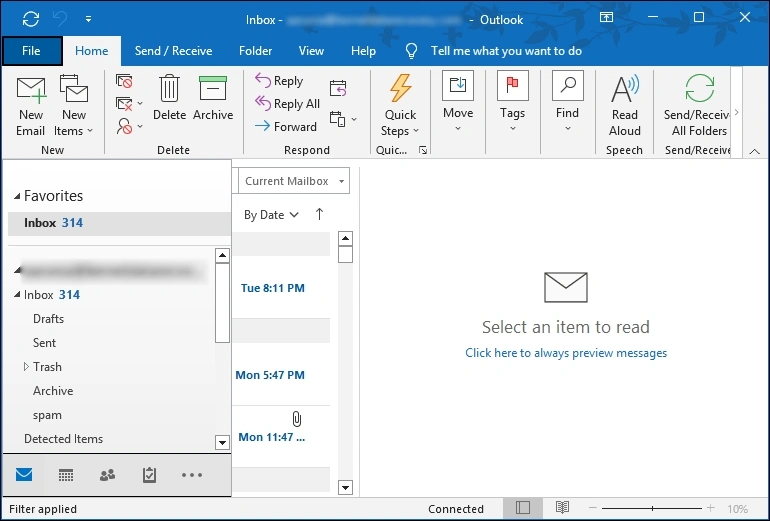Open the Folder ribbon tab
This screenshot has height=521, width=770.
point(255,51)
